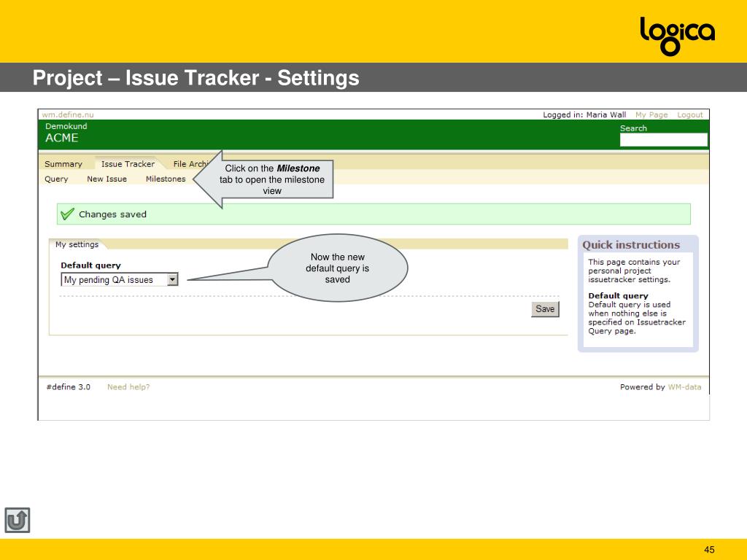Open the Need help? link
Viewport: 747px width, 560px height.
(128, 387)
